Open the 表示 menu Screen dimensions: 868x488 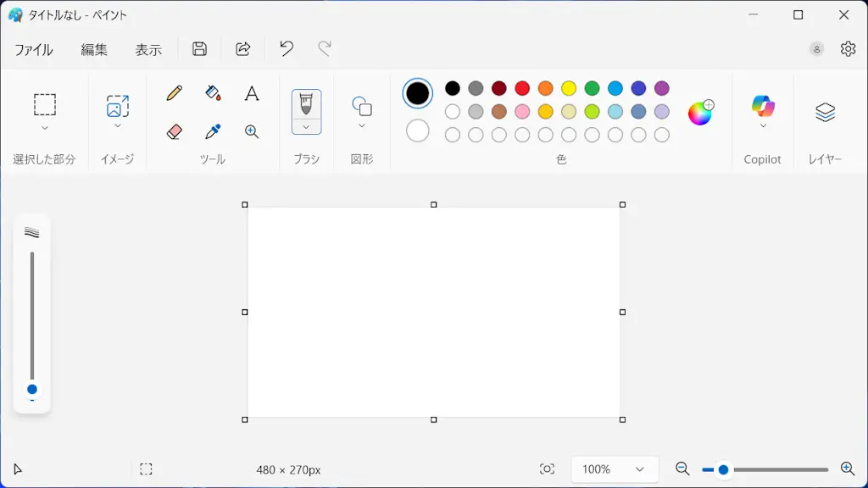click(x=148, y=50)
